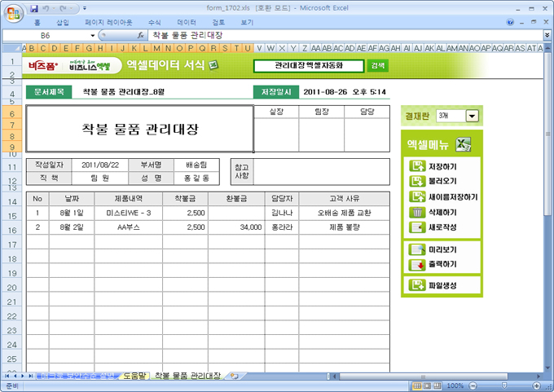Click the 미리보기 preview icon
The image size is (554, 392).
point(417,249)
